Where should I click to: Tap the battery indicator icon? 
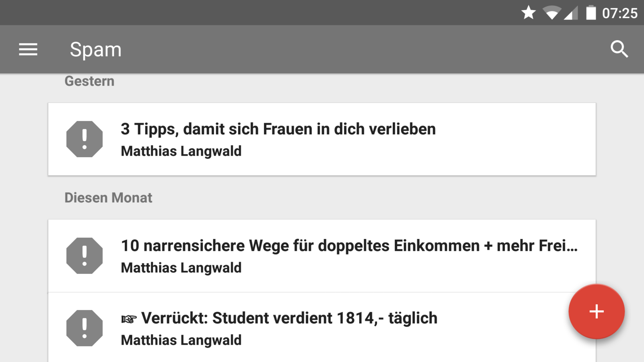(x=590, y=13)
